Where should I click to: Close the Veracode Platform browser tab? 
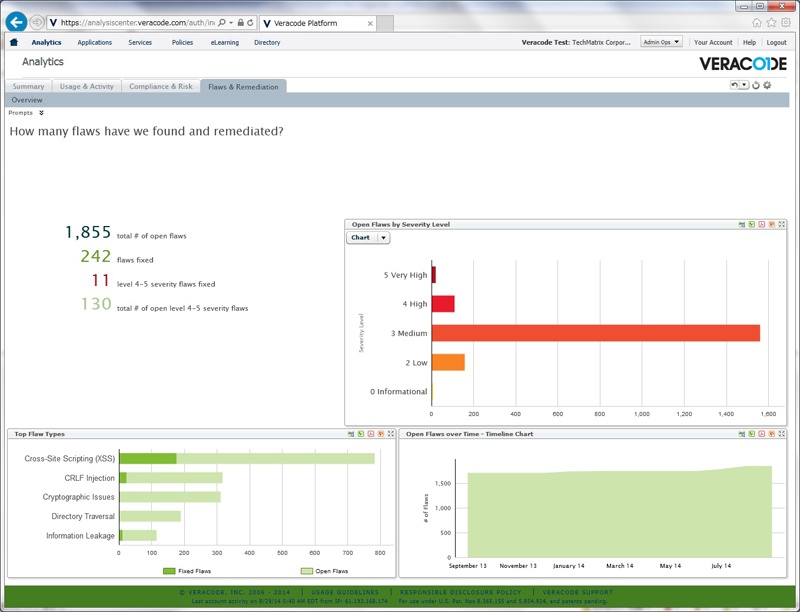370,23
